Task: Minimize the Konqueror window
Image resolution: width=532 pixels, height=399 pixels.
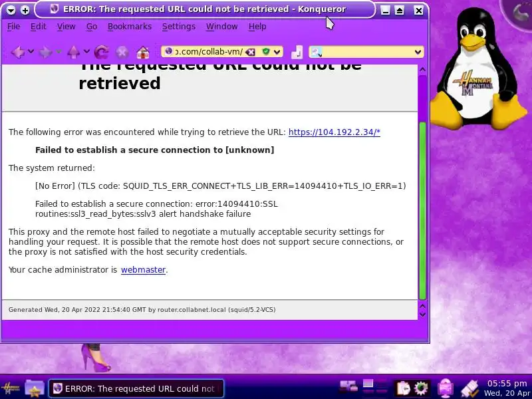Action: pyautogui.click(x=385, y=11)
